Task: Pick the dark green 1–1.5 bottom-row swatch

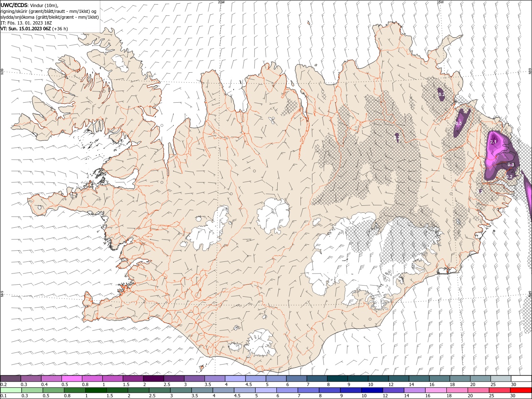Action: (96, 390)
